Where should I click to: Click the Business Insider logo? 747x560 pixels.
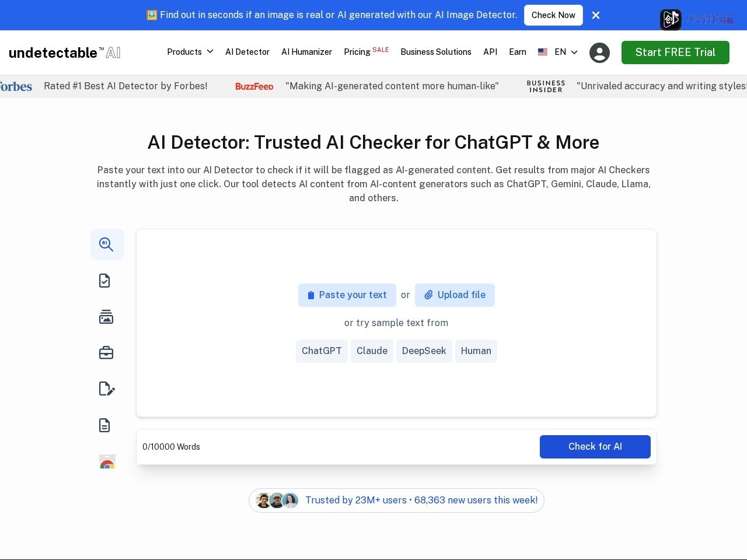click(x=546, y=86)
